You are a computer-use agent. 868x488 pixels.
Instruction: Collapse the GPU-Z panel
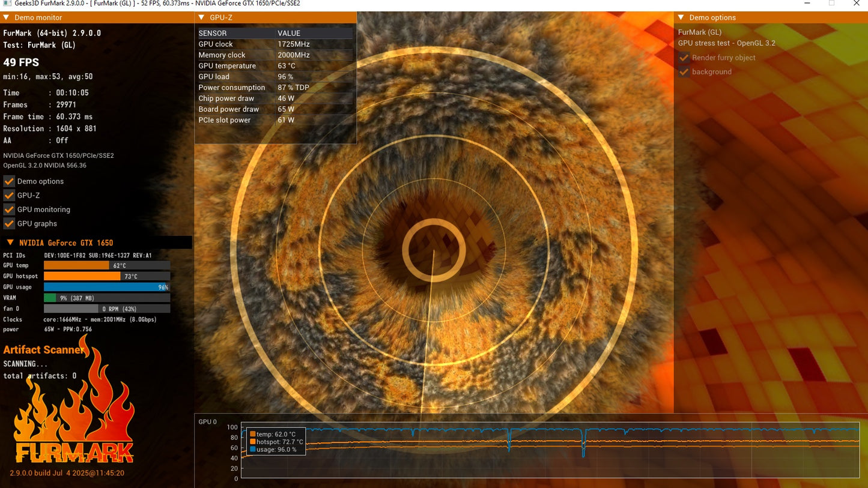[x=201, y=17]
